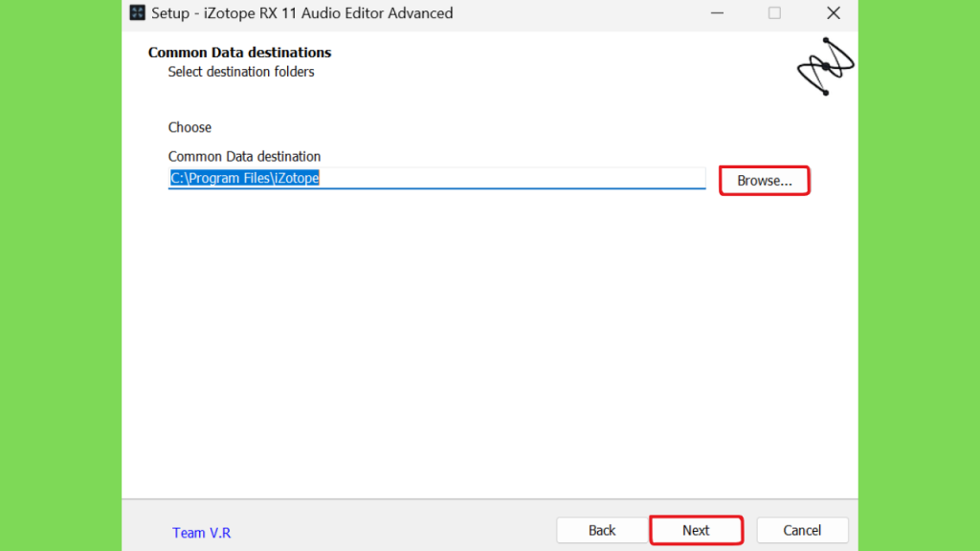Click the 'Common Data destinations' heading
This screenshot has width=980, height=551.
pos(239,53)
